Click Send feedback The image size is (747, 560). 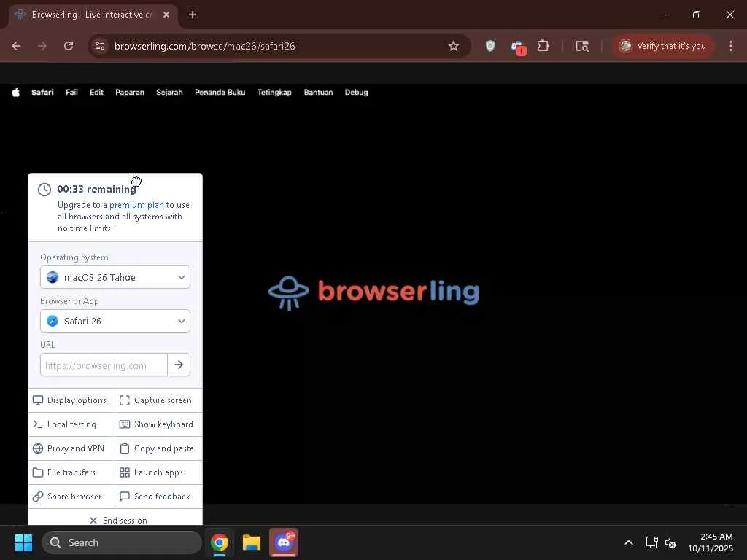pyautogui.click(x=158, y=496)
